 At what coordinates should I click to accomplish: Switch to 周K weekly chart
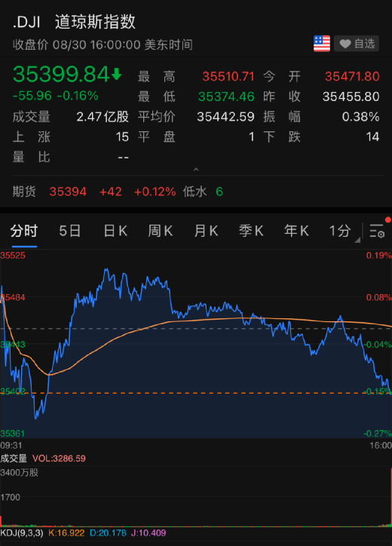tap(161, 231)
